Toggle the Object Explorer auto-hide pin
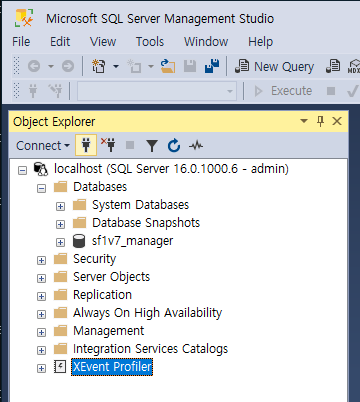Screen dimensions: 360x402 click(x=320, y=121)
